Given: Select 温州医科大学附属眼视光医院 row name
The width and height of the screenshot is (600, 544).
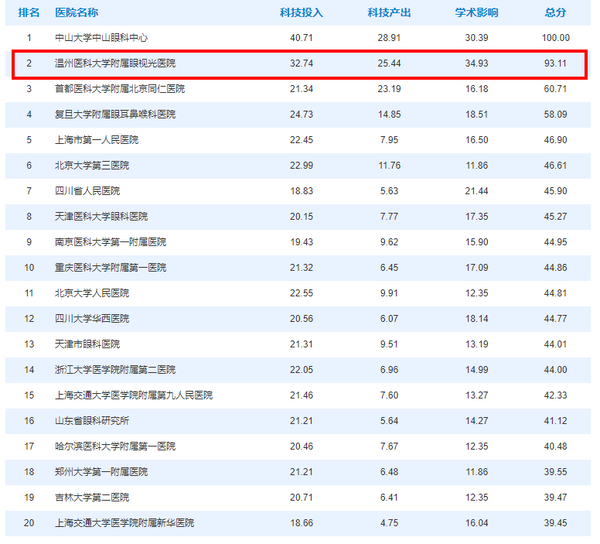Looking at the screenshot, I should coord(115,63).
